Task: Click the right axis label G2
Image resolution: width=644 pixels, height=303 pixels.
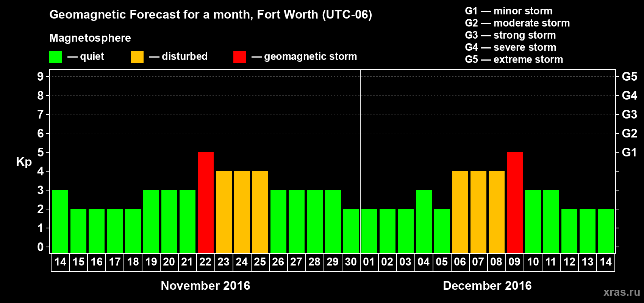Action: pyautogui.click(x=630, y=133)
